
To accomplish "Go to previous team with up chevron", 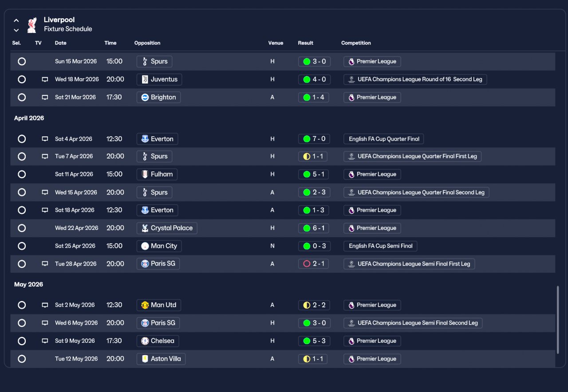I will [x=16, y=20].
